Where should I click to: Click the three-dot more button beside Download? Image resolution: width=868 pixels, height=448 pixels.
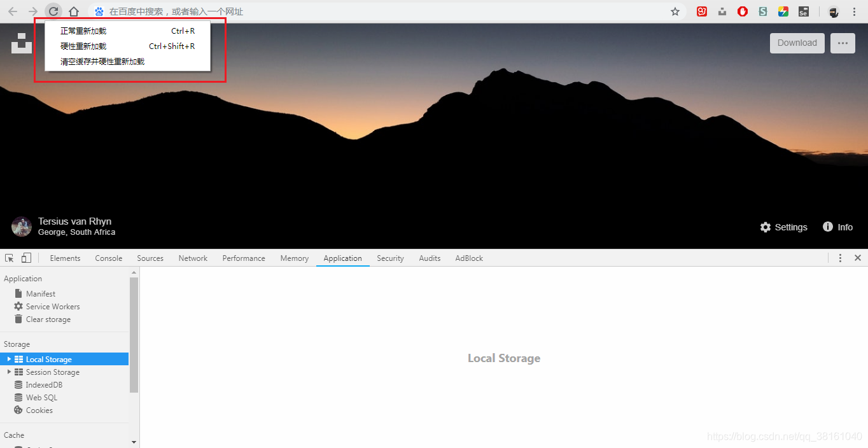click(843, 43)
